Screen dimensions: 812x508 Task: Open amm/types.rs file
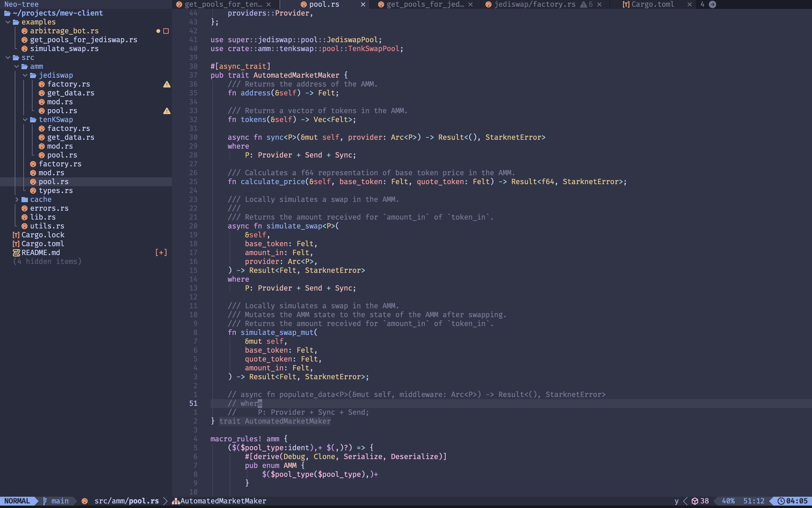(x=56, y=191)
